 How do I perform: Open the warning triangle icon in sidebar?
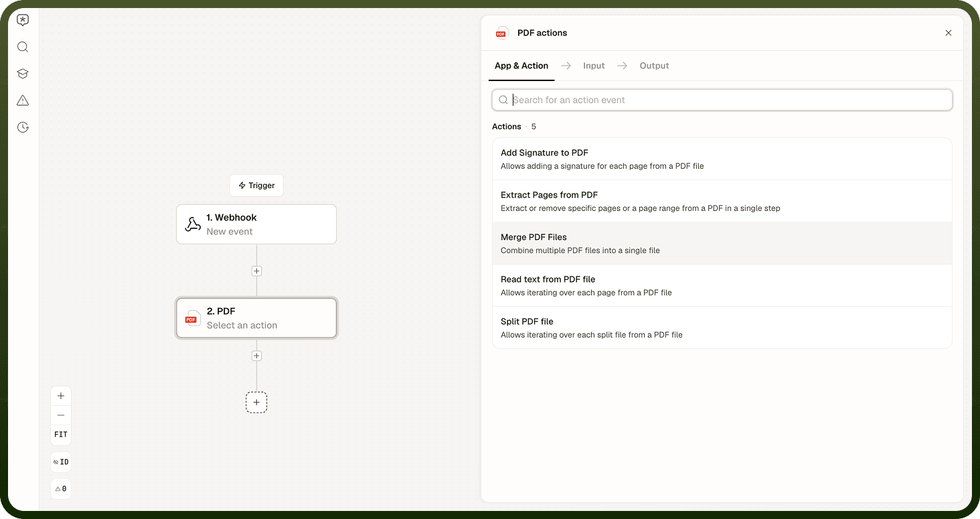[x=23, y=100]
